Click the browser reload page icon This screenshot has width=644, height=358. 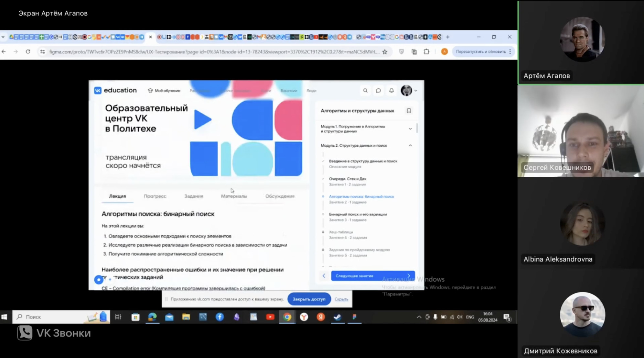pyautogui.click(x=28, y=52)
